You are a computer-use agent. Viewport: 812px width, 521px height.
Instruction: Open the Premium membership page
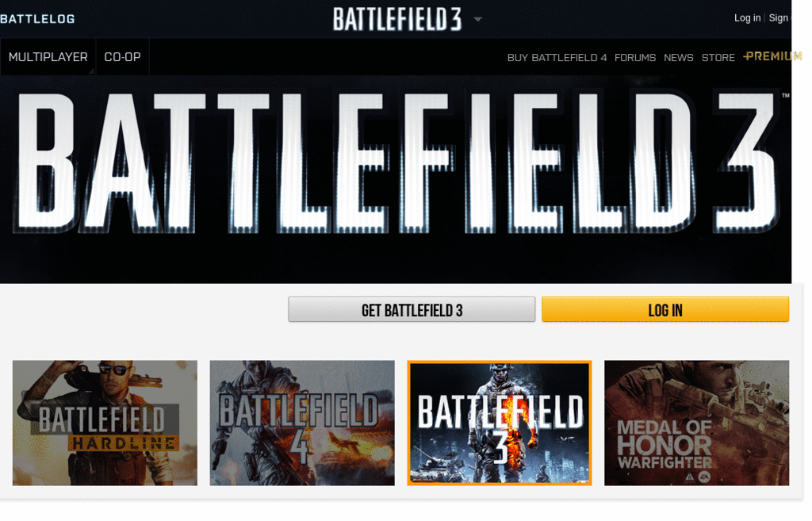coord(772,56)
